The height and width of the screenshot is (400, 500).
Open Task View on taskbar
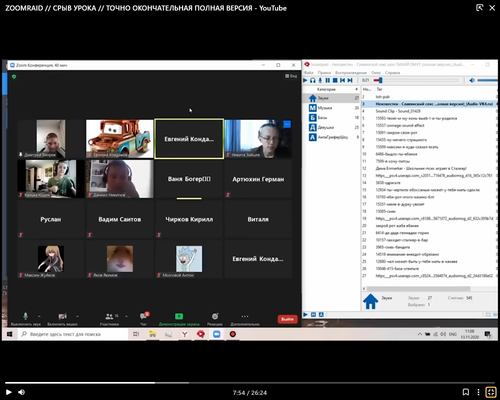136,334
